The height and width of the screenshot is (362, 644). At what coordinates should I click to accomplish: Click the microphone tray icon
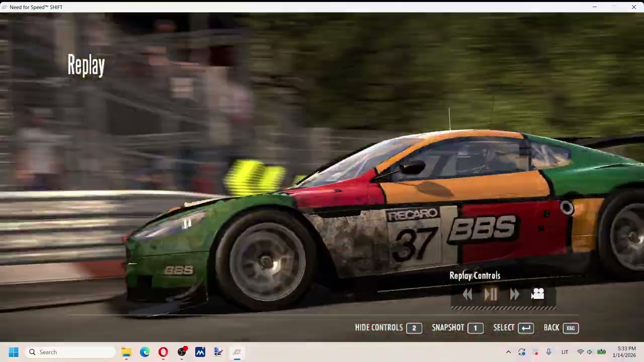click(549, 352)
